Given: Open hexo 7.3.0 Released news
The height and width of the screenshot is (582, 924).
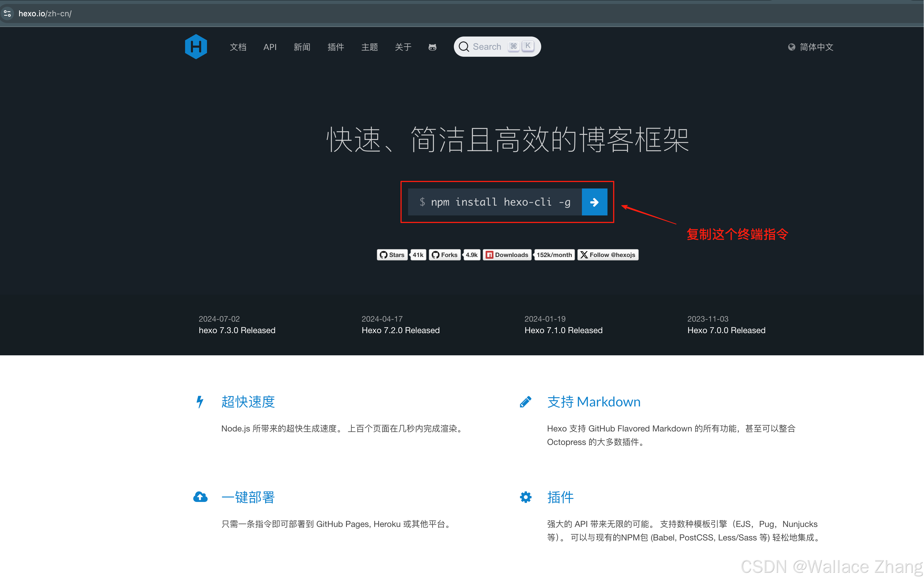Looking at the screenshot, I should (x=237, y=330).
